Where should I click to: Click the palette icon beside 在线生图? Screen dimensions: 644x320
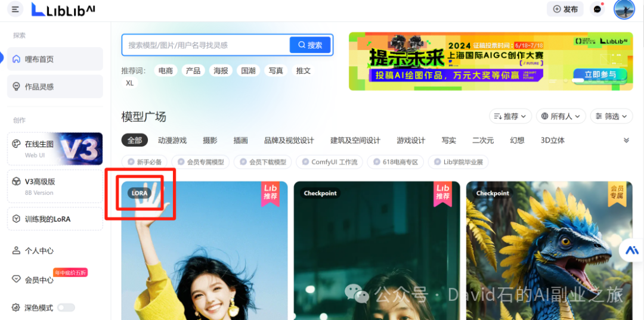16,144
